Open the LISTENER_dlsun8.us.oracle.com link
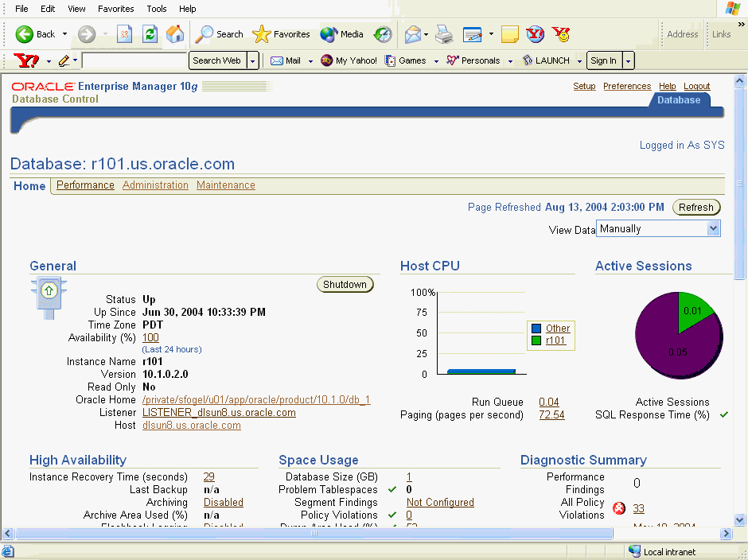The width and height of the screenshot is (748, 560). 219,413
